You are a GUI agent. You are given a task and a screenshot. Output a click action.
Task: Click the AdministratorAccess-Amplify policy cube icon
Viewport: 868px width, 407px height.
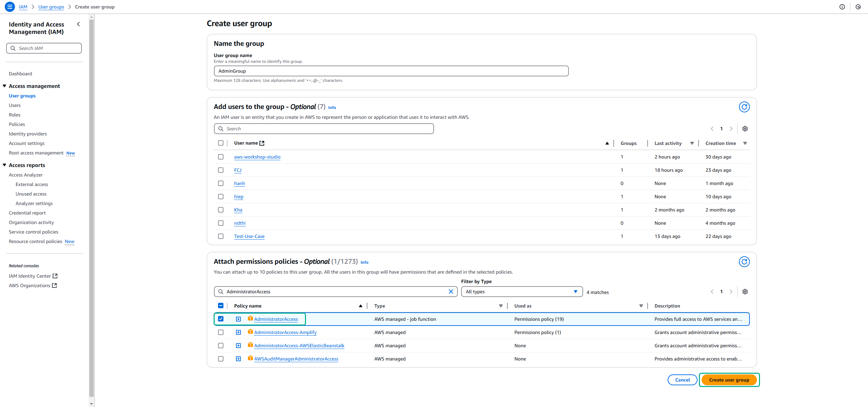tap(250, 332)
